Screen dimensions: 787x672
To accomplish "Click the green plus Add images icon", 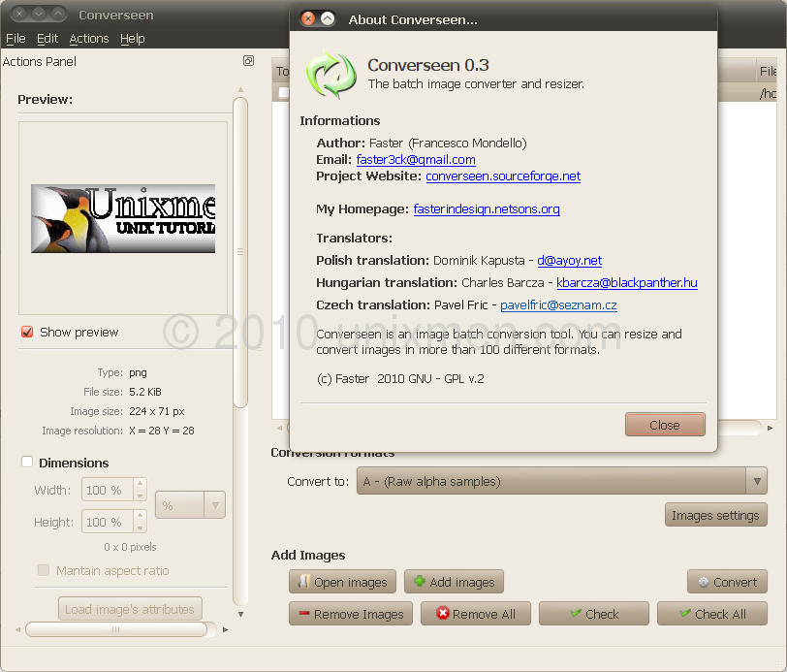I will [x=419, y=581].
